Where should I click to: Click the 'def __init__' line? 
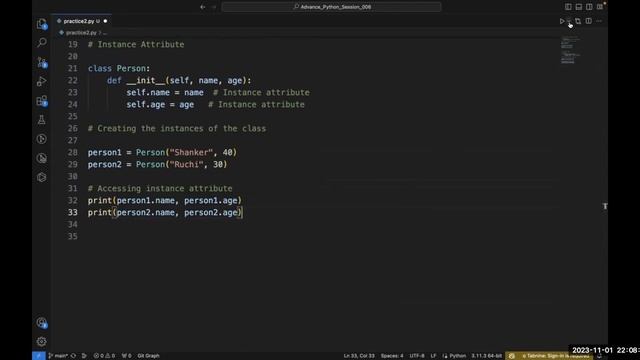[x=179, y=80]
